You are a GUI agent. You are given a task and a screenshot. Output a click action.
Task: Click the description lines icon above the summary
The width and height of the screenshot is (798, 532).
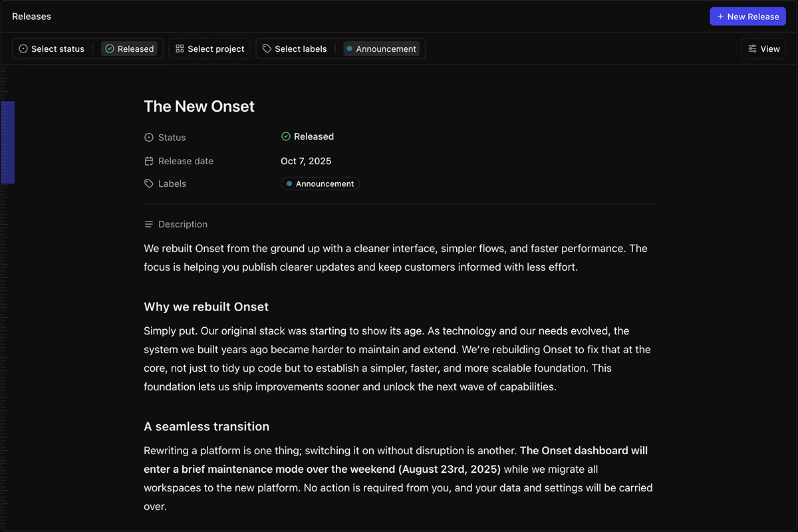[147, 224]
